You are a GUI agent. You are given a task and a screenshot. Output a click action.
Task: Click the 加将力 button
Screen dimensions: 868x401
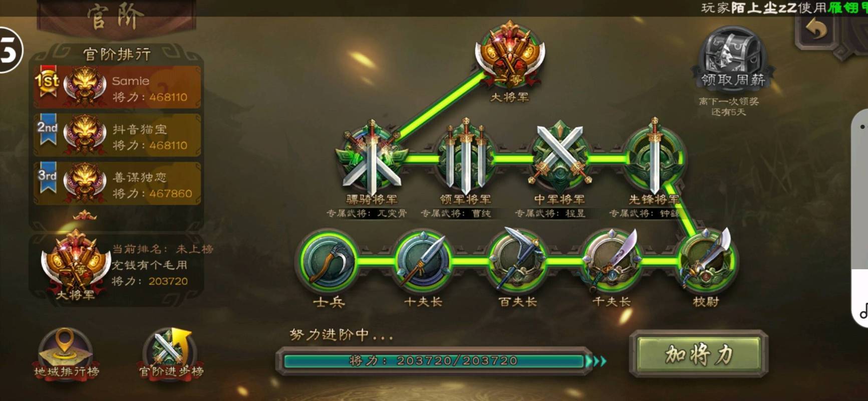click(699, 354)
